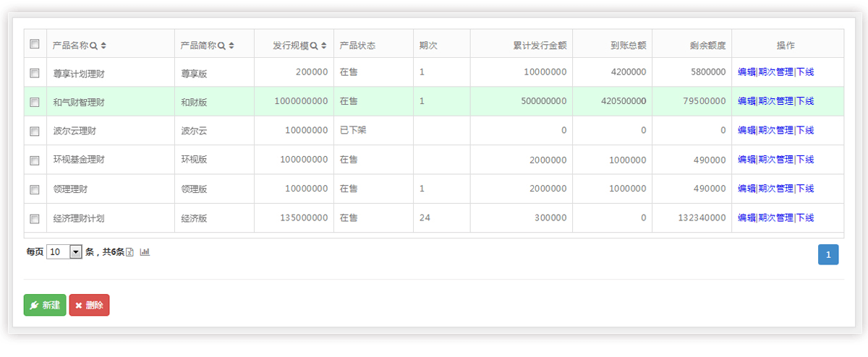This screenshot has height=357, width=868.
Task: Click the search icon beside 发行规模 header
Action: [x=314, y=46]
